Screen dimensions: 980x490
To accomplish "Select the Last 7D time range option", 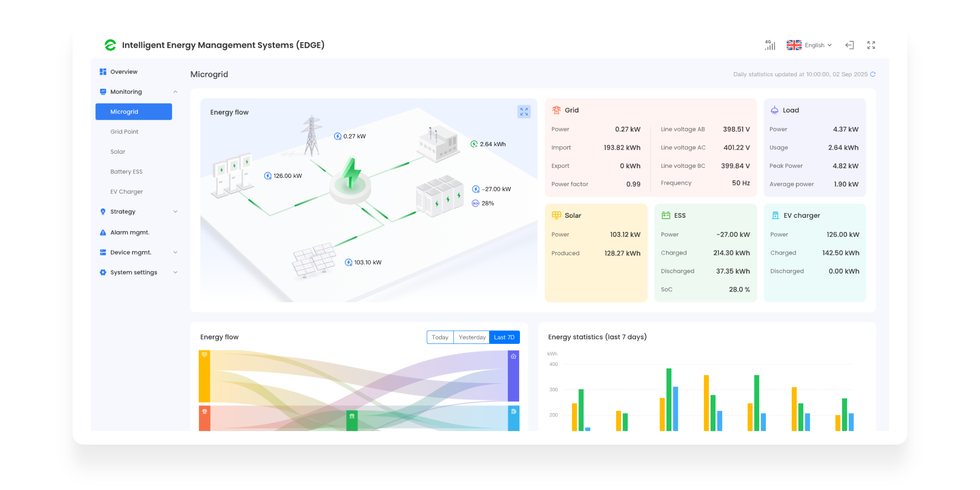I will tap(505, 337).
